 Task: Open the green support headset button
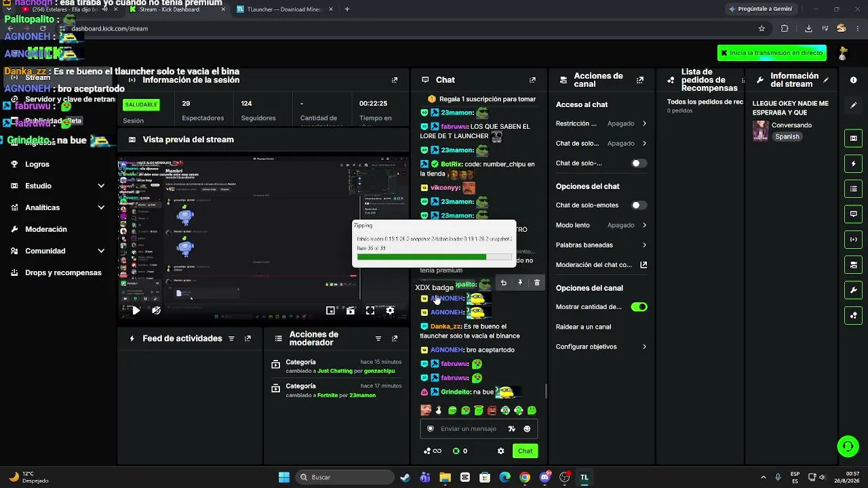(x=848, y=446)
